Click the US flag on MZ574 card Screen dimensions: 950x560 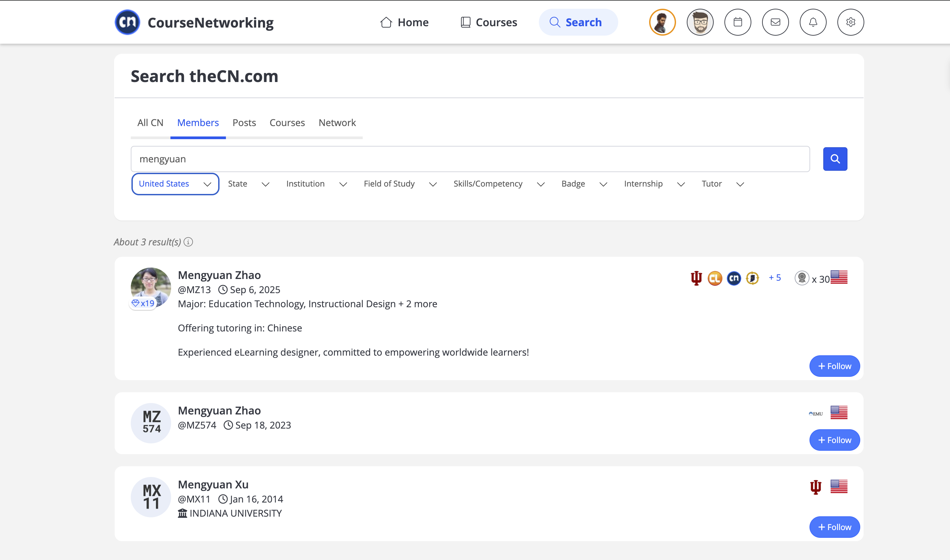pyautogui.click(x=839, y=412)
